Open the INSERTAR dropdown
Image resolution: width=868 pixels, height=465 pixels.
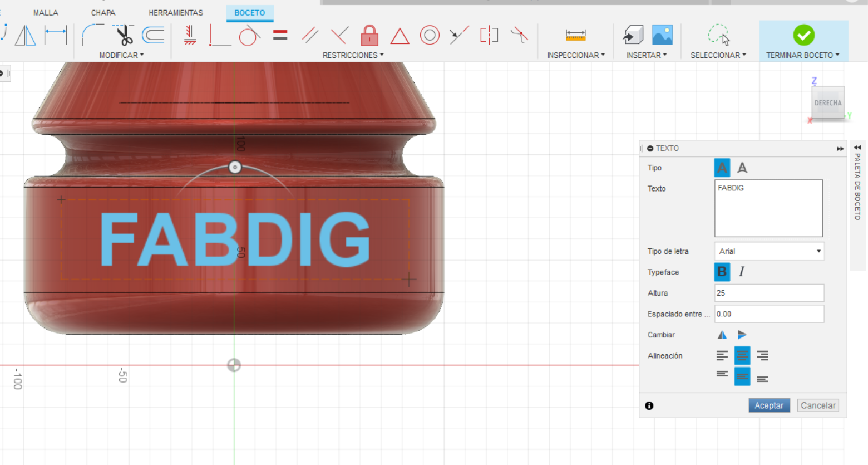point(647,55)
